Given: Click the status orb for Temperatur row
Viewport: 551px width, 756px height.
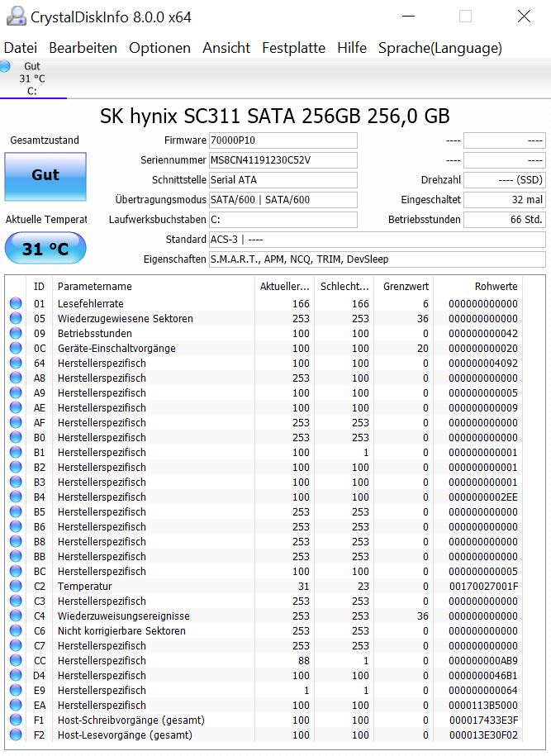Looking at the screenshot, I should click(16, 586).
